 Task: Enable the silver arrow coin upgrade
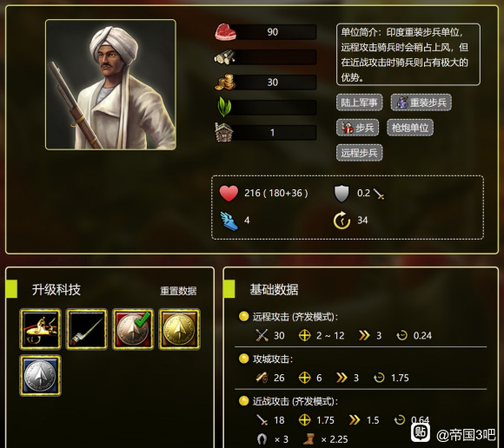40,375
